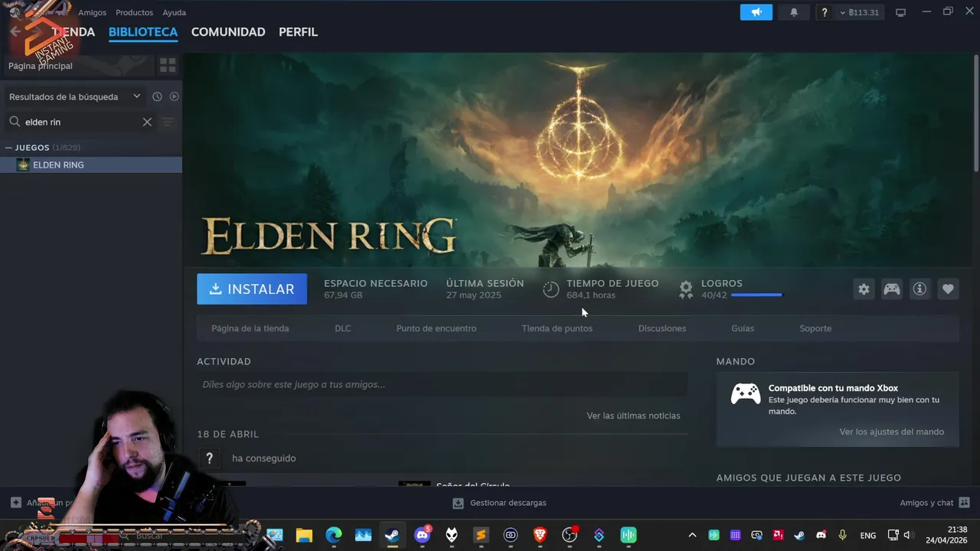
Task: Open the Gestionar descargas download icon
Action: (x=458, y=503)
